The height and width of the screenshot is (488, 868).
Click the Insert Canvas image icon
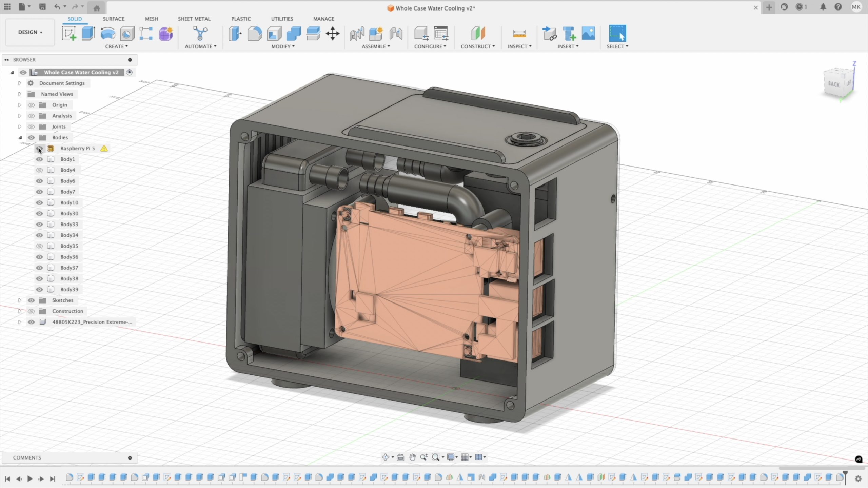click(x=588, y=34)
